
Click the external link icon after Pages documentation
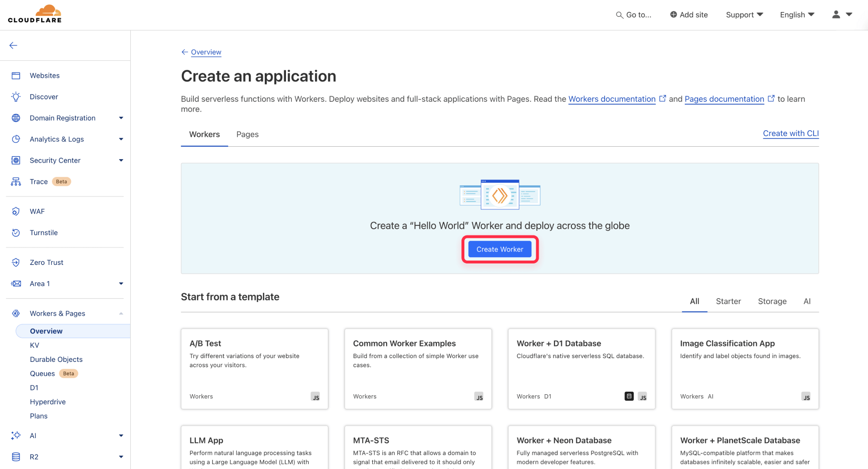click(x=771, y=98)
